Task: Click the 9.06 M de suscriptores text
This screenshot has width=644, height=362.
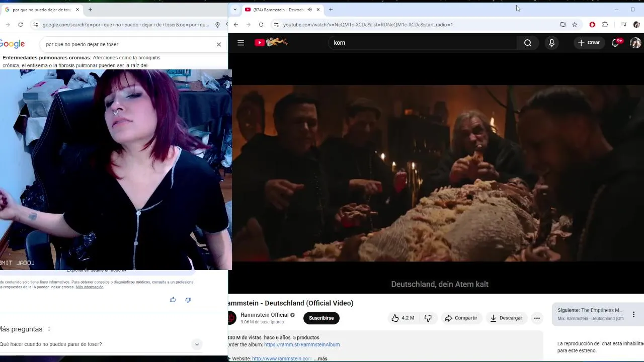Action: click(262, 322)
